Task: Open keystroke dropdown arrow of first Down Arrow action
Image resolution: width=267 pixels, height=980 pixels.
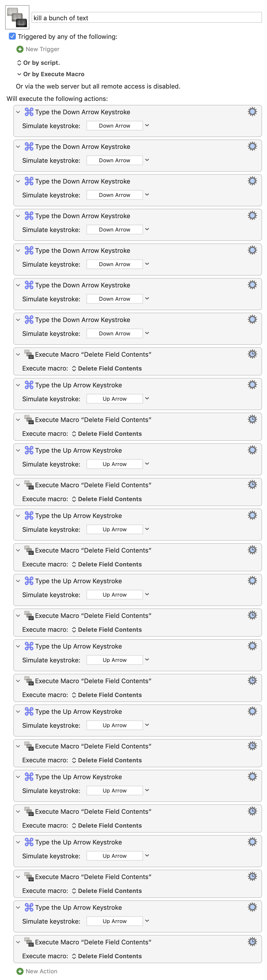Action: tap(147, 125)
